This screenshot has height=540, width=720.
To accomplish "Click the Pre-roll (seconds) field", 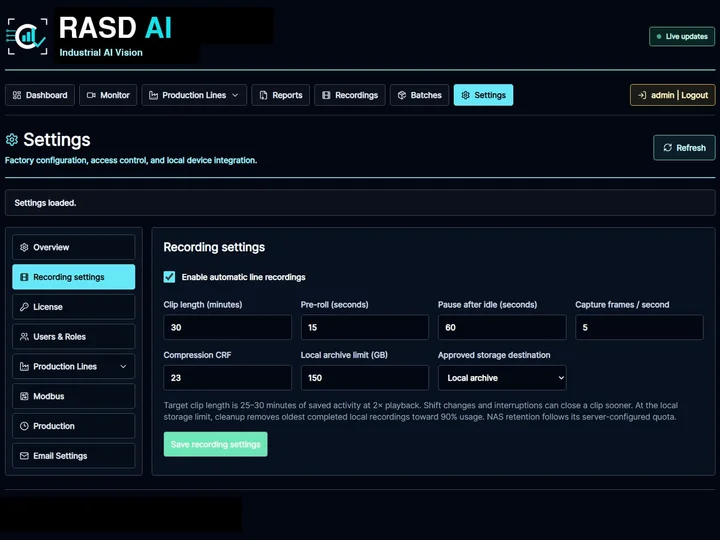I will (x=365, y=327).
